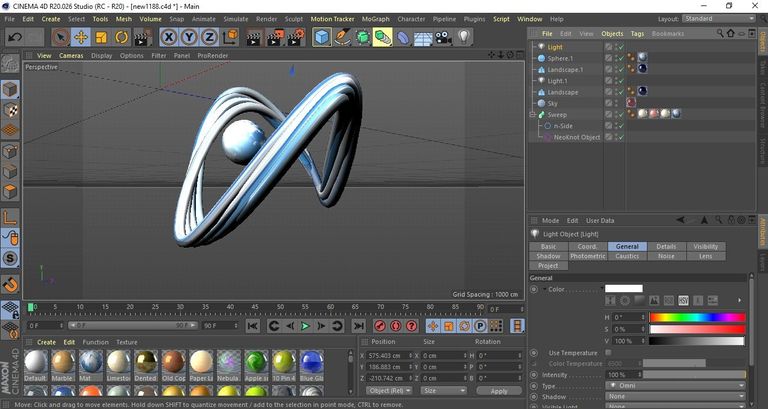Click Record Active Objects key button
The width and height of the screenshot is (768, 409).
click(x=380, y=326)
